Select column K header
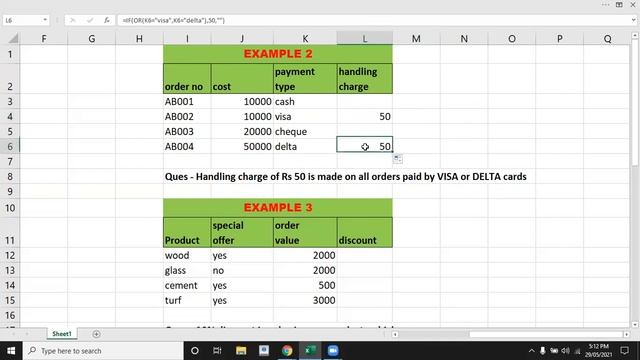This screenshot has height=360, width=640. point(305,39)
